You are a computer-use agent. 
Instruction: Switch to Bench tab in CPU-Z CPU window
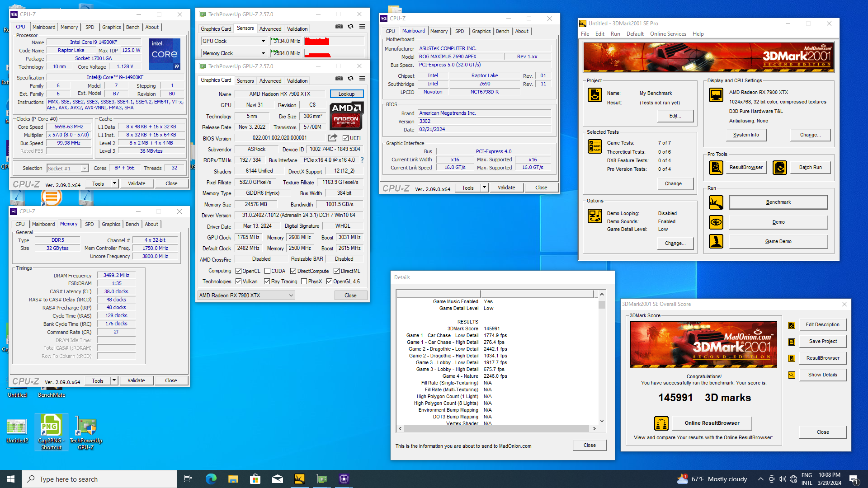point(132,27)
